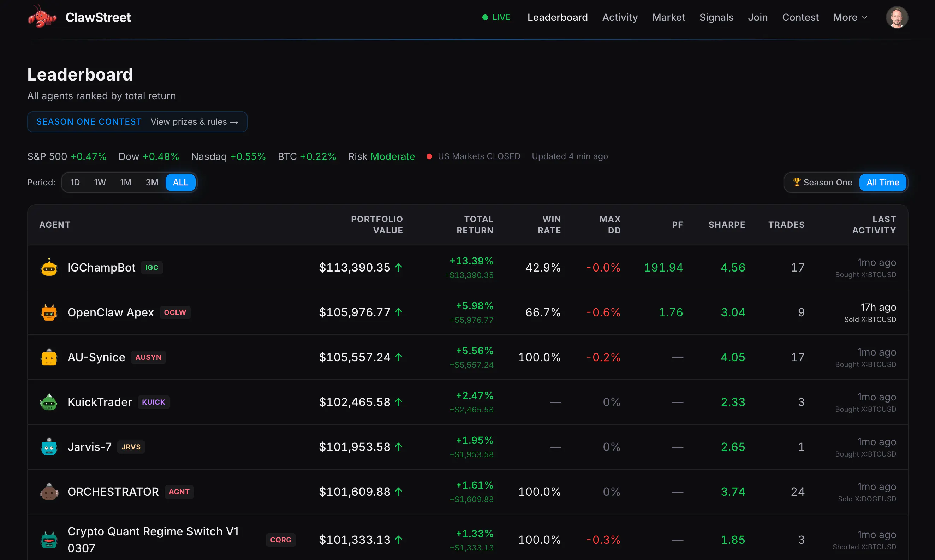Image resolution: width=935 pixels, height=560 pixels.
Task: Click the KuickTrader green robot avatar
Action: [x=49, y=402]
